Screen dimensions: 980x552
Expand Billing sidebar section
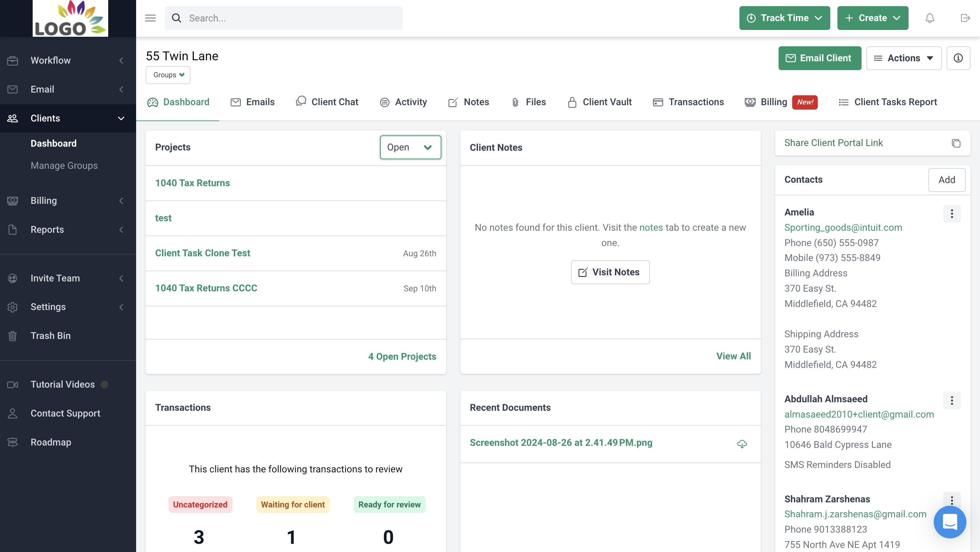click(x=68, y=200)
